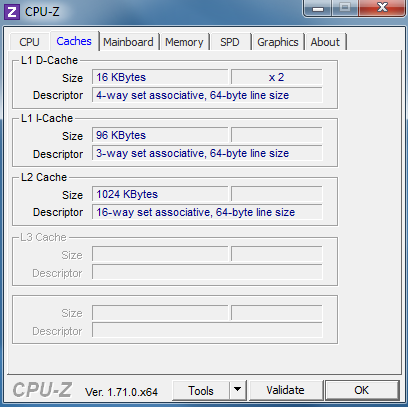The height and width of the screenshot is (407, 408).
Task: Minimize the CPU-Z window
Action: (x=318, y=8)
